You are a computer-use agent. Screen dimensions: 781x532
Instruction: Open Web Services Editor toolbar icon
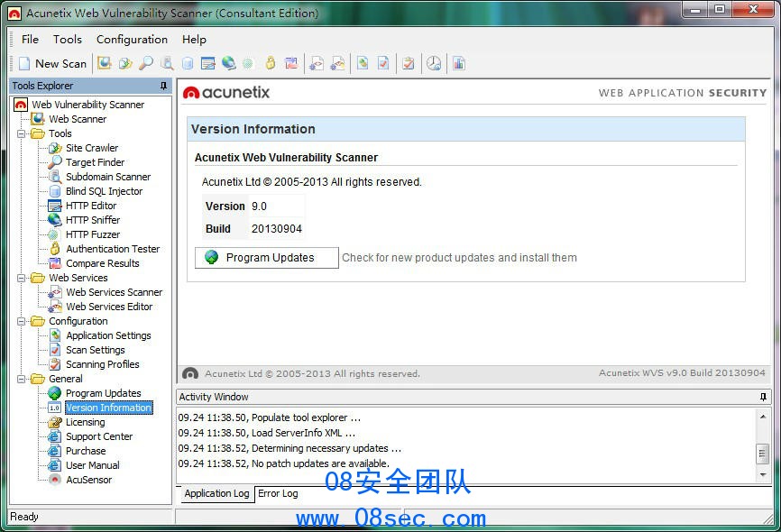click(337, 63)
